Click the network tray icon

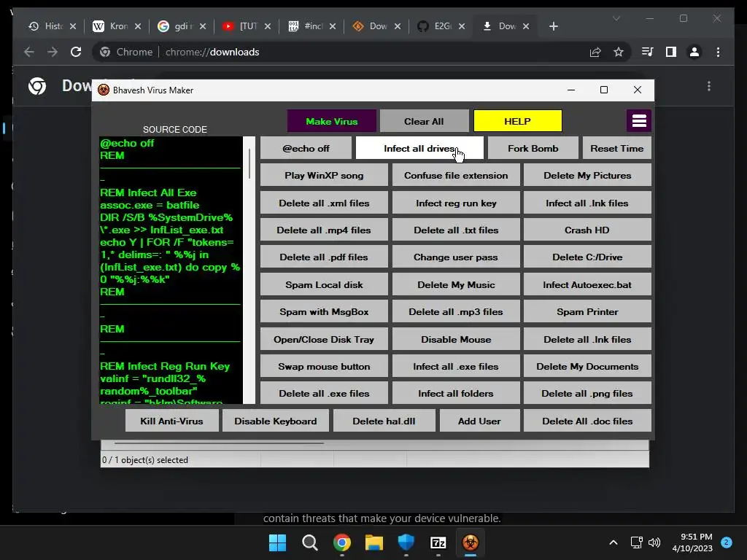(636, 542)
